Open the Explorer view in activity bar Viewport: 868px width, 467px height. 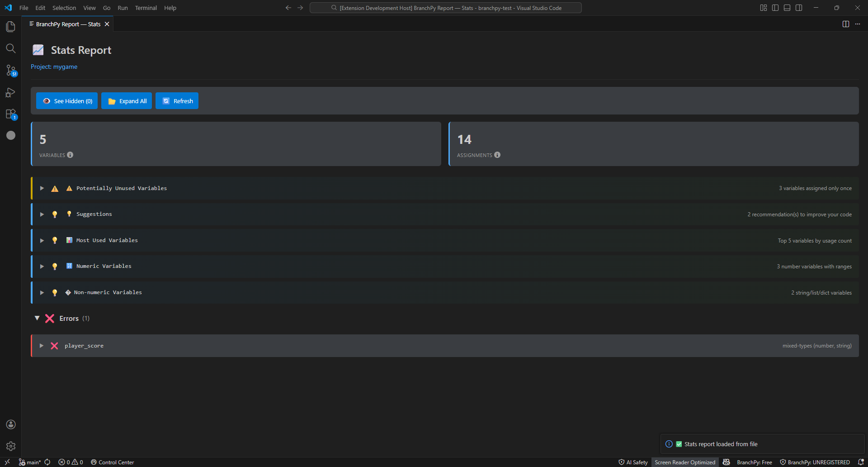click(x=11, y=27)
